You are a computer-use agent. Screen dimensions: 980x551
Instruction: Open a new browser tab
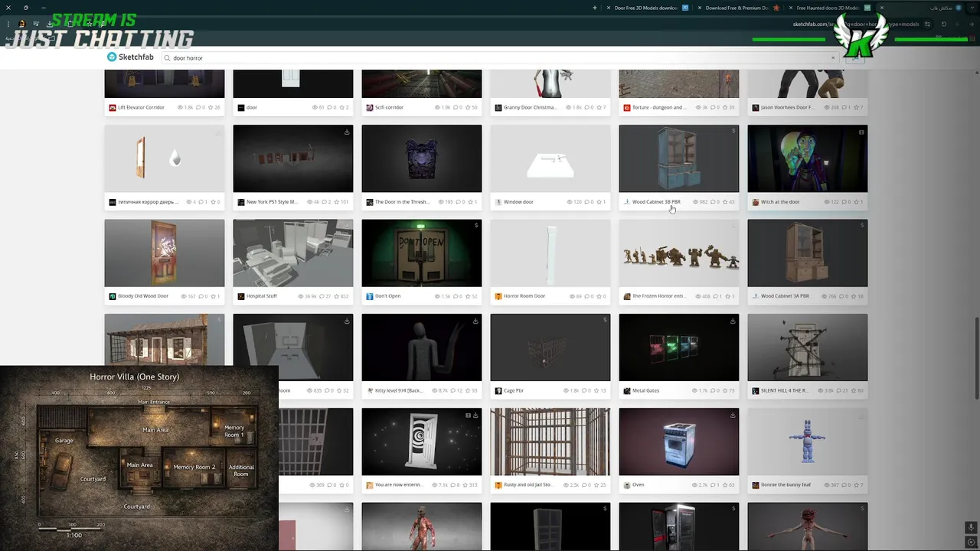pyautogui.click(x=595, y=8)
